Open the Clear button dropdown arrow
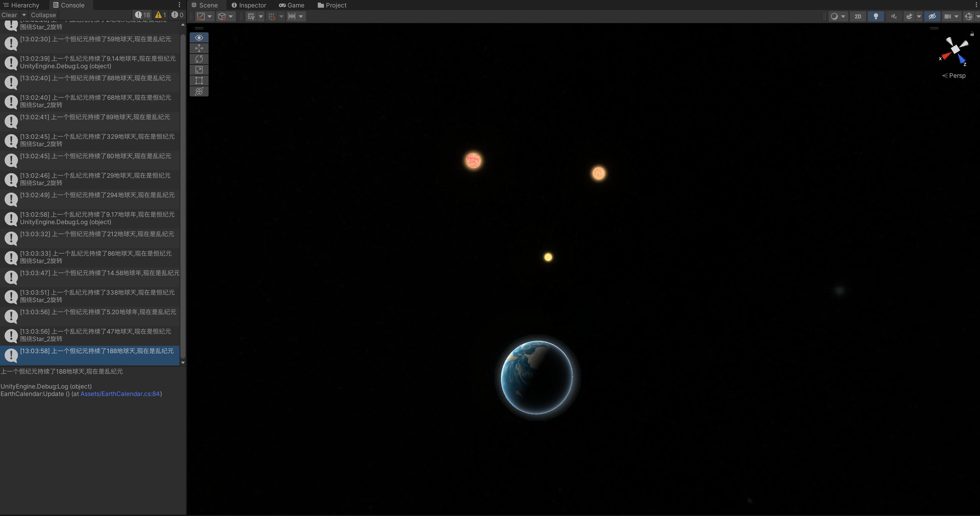The width and height of the screenshot is (980, 516). pyautogui.click(x=24, y=15)
